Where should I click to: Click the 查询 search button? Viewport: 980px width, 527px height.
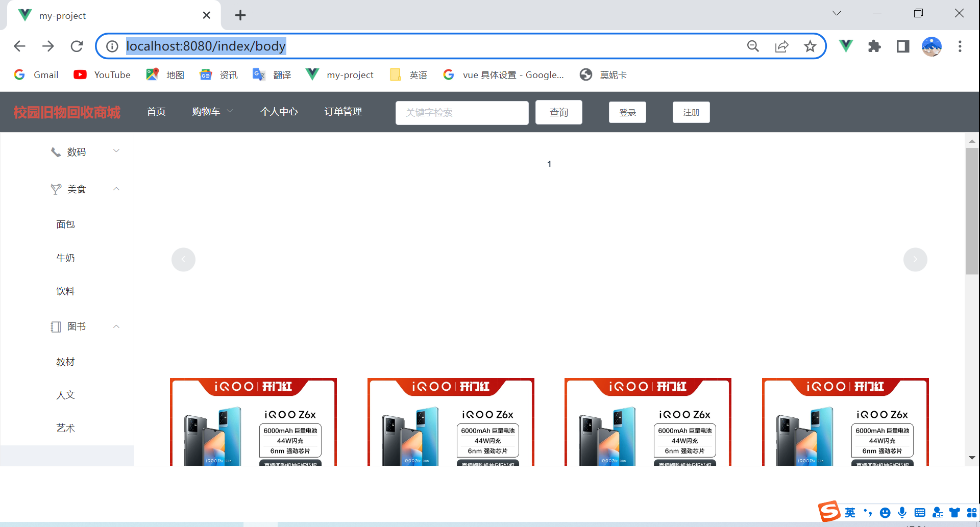click(x=559, y=112)
